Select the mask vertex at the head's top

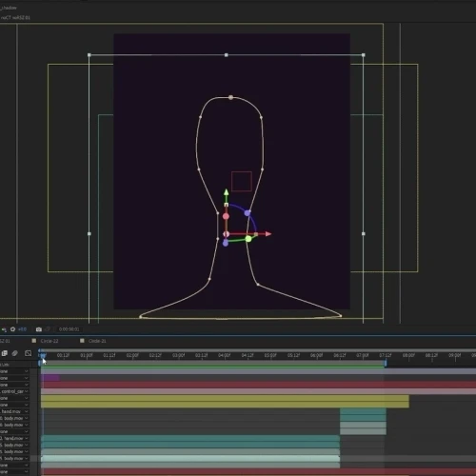tap(230, 97)
